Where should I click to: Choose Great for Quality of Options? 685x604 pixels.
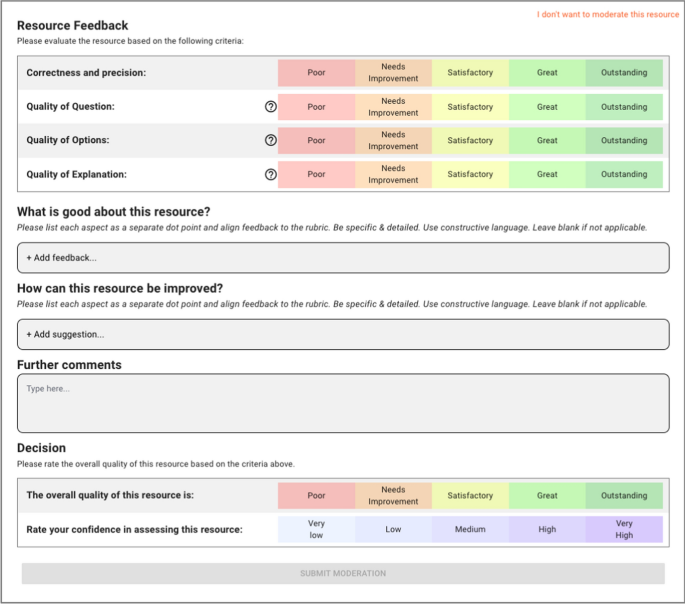click(547, 141)
